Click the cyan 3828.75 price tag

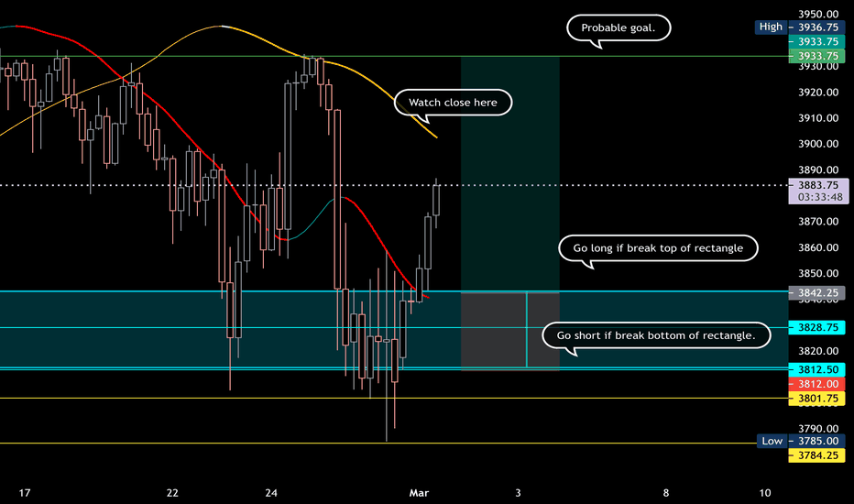817,327
